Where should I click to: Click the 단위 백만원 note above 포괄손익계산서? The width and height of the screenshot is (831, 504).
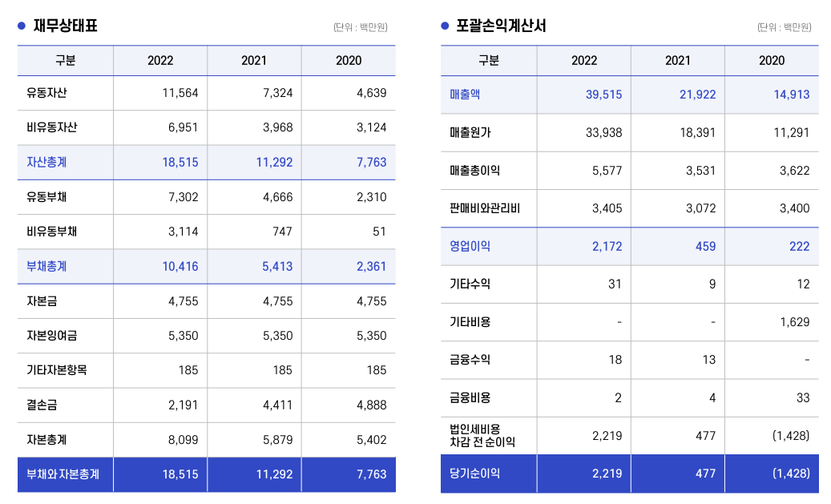tap(785, 27)
